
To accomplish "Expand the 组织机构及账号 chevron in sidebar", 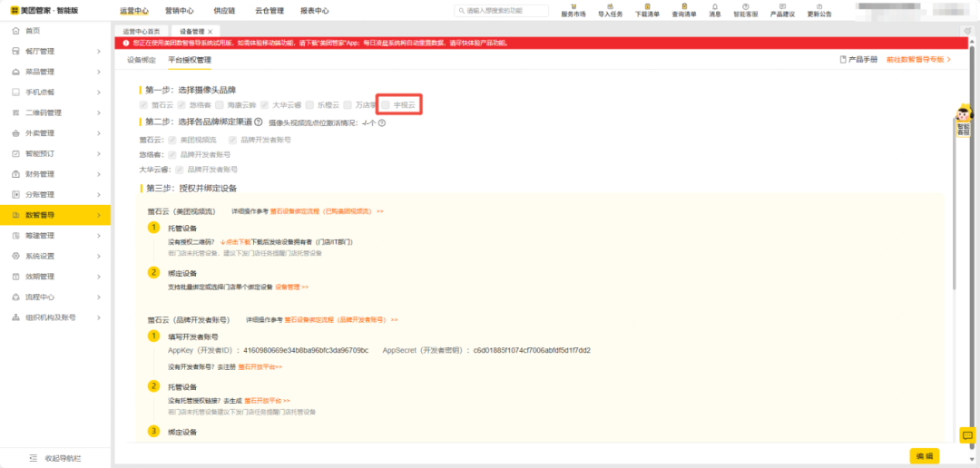I will [x=99, y=317].
